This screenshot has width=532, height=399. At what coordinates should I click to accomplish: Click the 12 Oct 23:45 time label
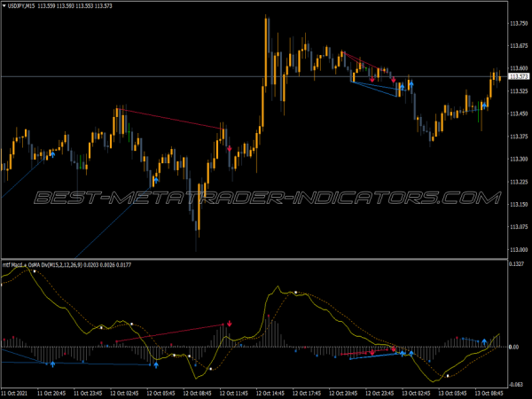379,393
